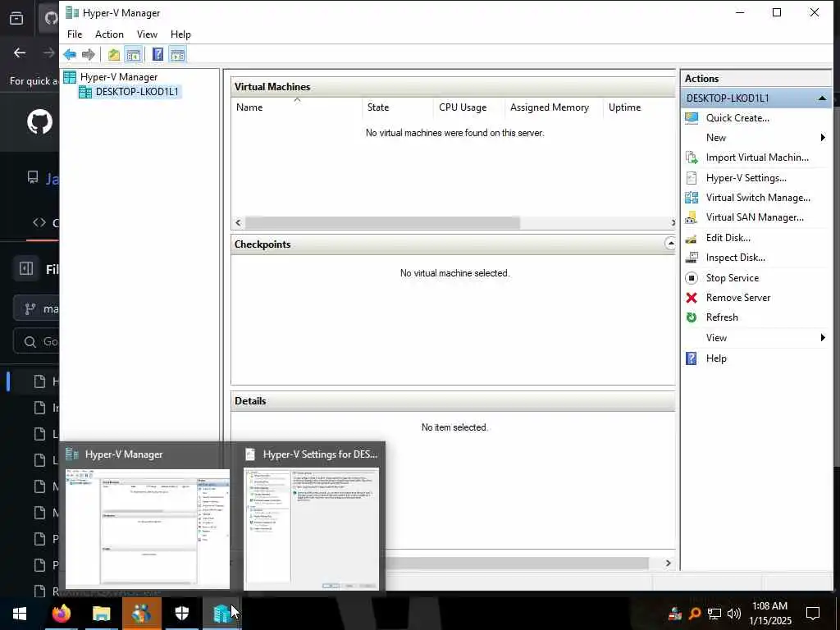Click the blue Help toolbar icon
The image size is (840, 630).
157,54
